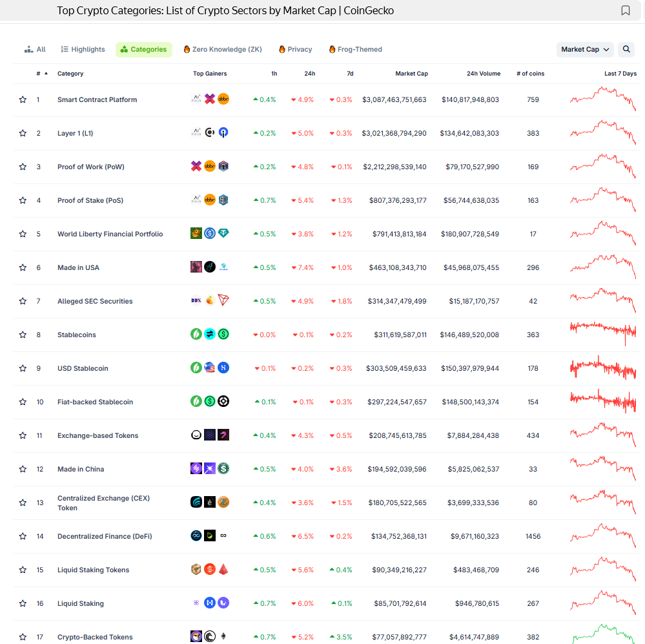Open the Zero Knowledge (ZK) tab
The image size is (645, 644).
coord(223,49)
